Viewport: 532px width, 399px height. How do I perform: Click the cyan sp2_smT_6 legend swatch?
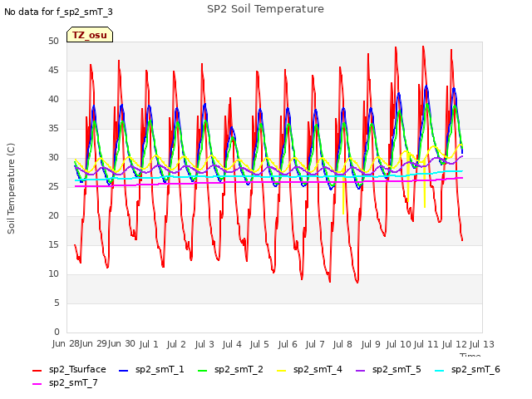(440, 371)
